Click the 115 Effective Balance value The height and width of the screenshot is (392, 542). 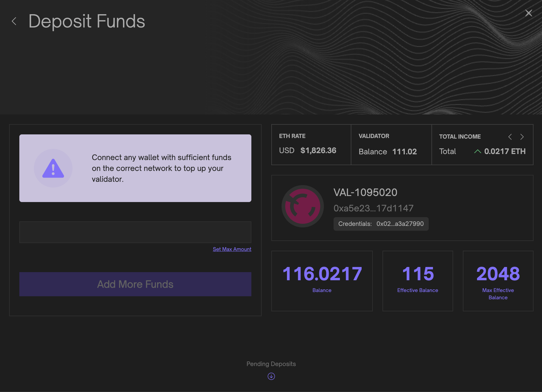[x=418, y=274]
